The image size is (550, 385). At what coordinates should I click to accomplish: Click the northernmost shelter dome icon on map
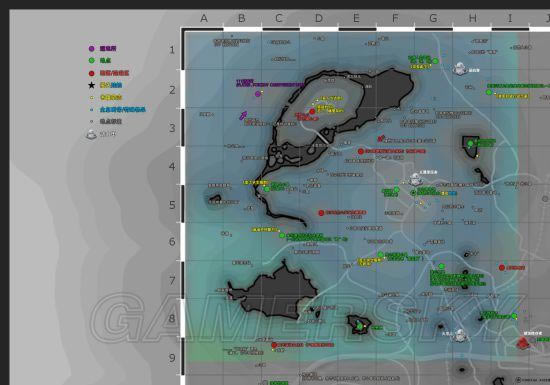[460, 69]
